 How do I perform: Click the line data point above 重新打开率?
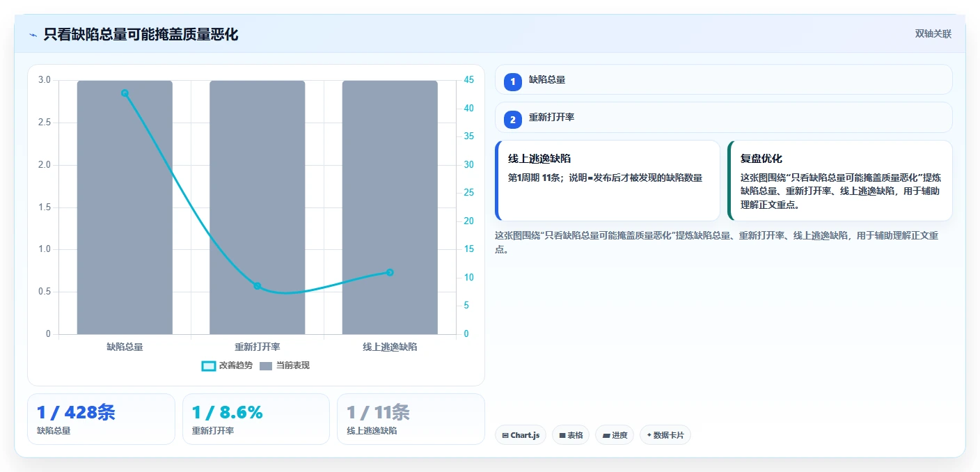(x=257, y=286)
